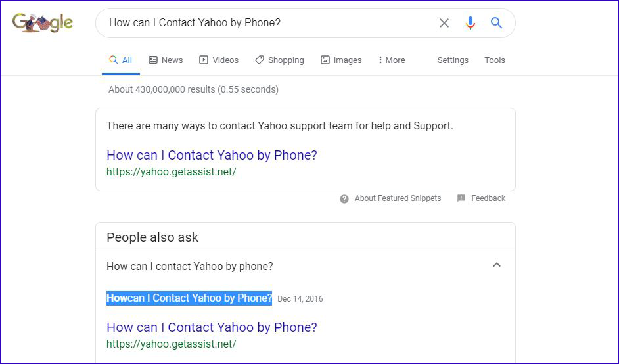The height and width of the screenshot is (364, 619).
Task: Click the Google doodle logo
Action: (x=42, y=23)
